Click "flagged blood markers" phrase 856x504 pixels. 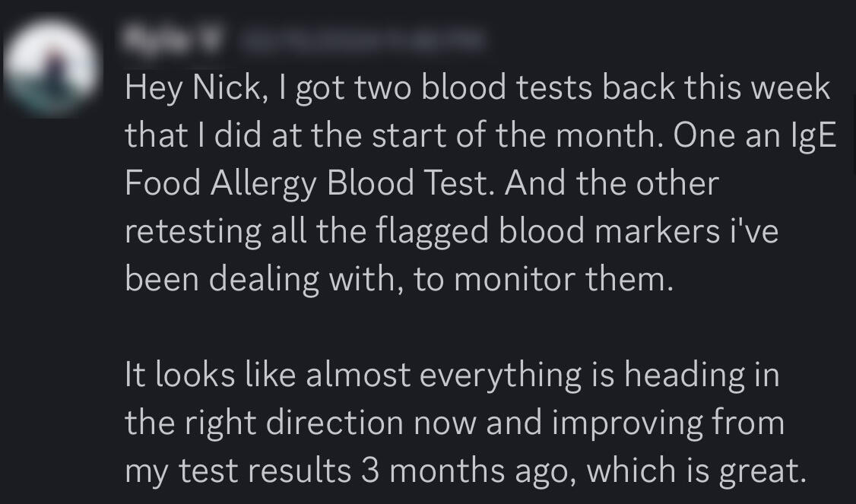[583, 232]
